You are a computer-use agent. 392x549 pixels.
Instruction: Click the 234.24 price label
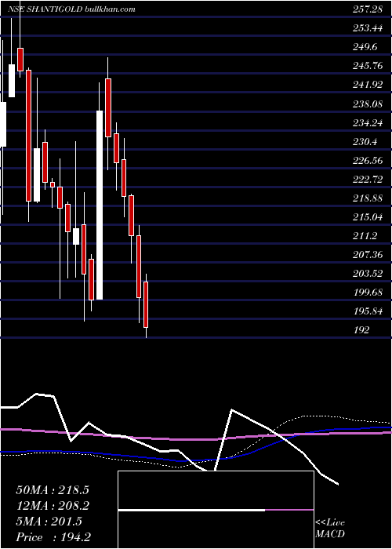click(x=368, y=122)
